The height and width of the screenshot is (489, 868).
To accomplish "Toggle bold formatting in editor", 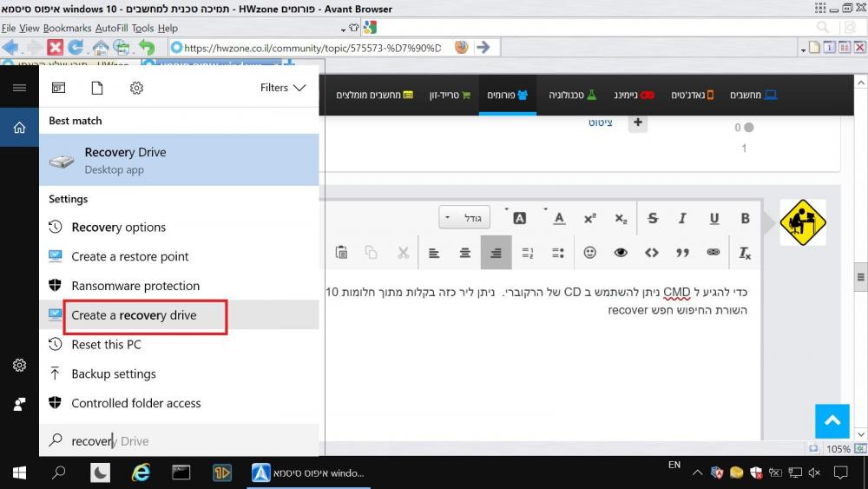I will pos(745,218).
